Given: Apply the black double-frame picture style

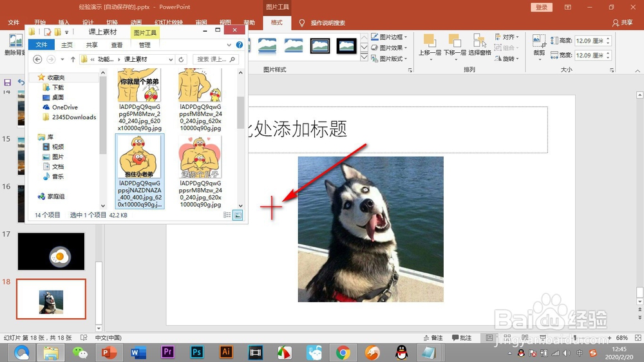Looking at the screenshot, I should [320, 46].
